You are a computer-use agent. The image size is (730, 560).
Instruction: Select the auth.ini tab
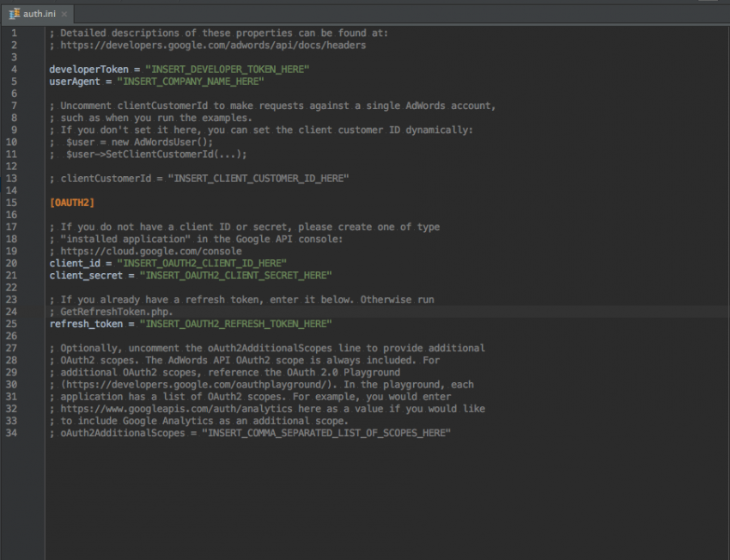click(x=38, y=14)
